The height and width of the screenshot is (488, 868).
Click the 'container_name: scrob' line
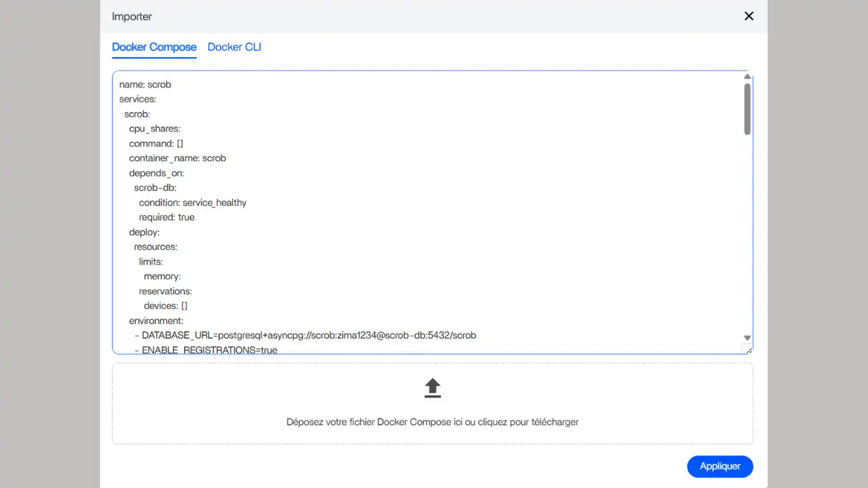(177, 158)
